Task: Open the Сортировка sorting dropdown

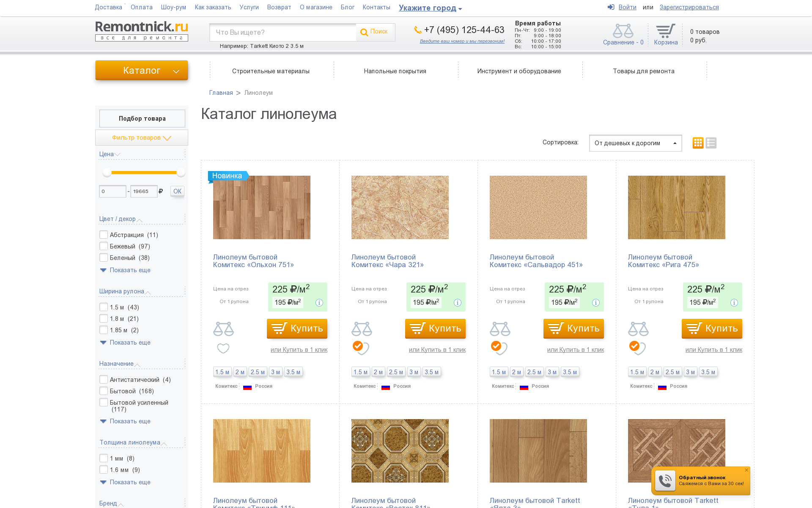Action: (x=635, y=143)
